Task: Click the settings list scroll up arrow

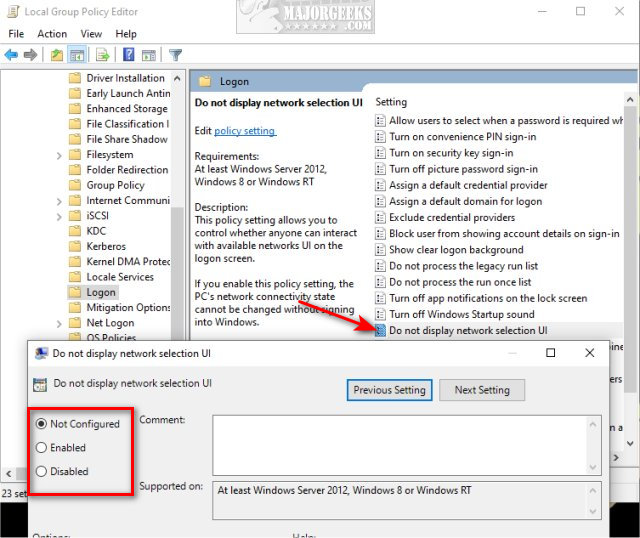Action: (x=630, y=99)
